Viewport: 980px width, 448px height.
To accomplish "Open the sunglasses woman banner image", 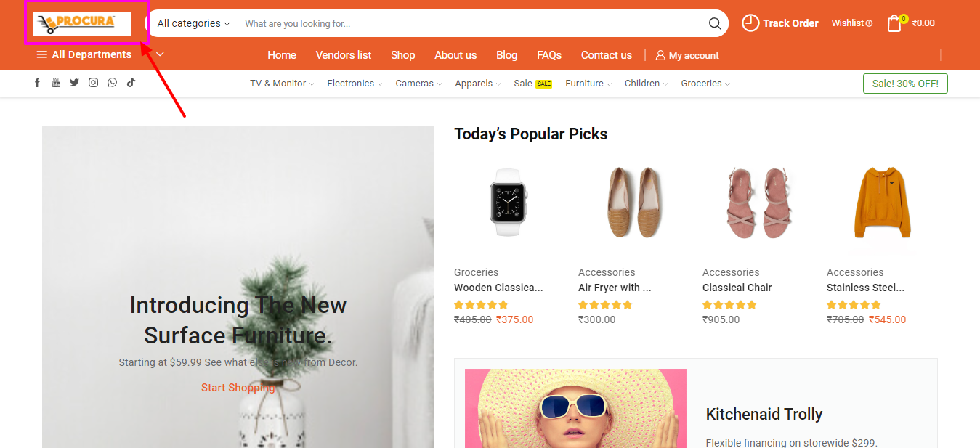I will 575,408.
